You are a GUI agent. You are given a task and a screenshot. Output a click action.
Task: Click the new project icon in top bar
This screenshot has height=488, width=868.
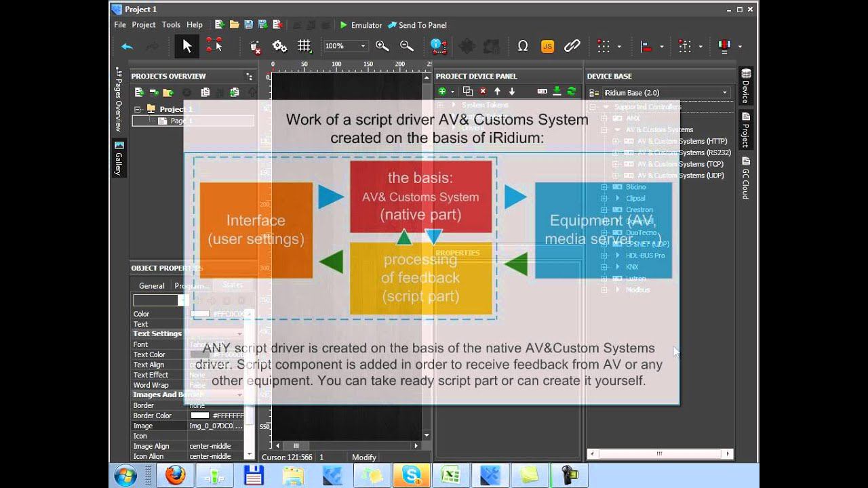pyautogui.click(x=220, y=25)
